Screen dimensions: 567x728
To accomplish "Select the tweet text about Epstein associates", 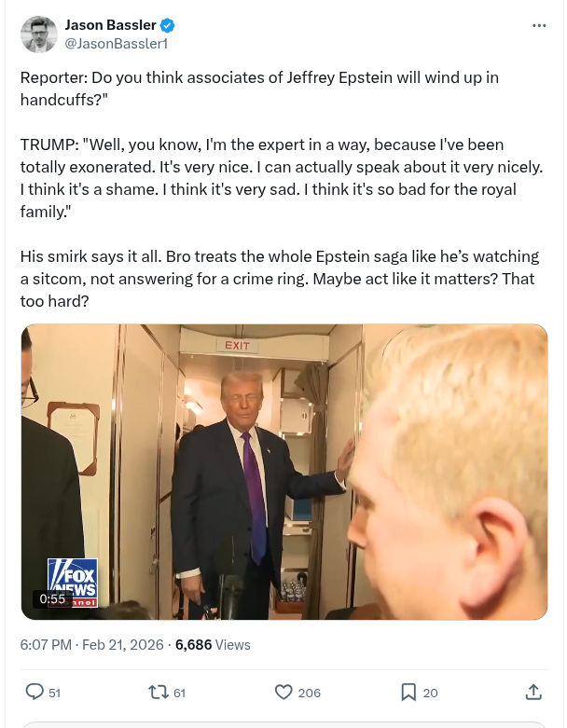I will pyautogui.click(x=259, y=89).
